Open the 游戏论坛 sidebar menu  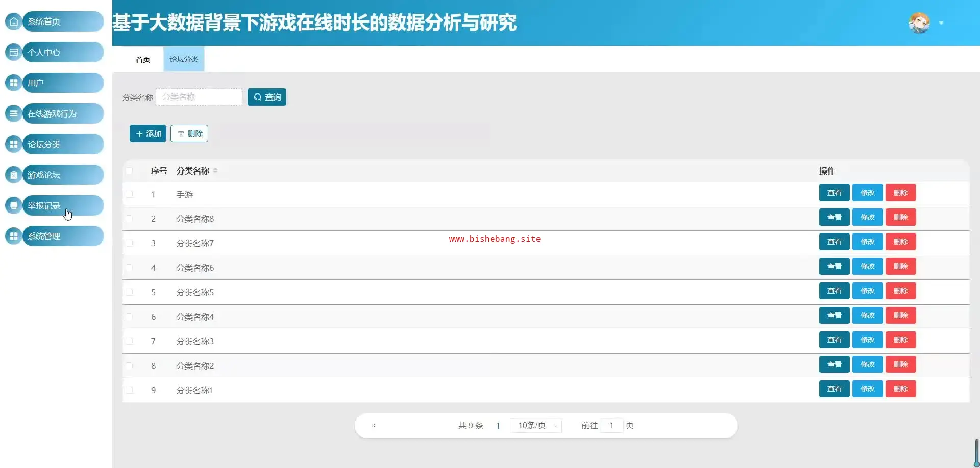63,175
